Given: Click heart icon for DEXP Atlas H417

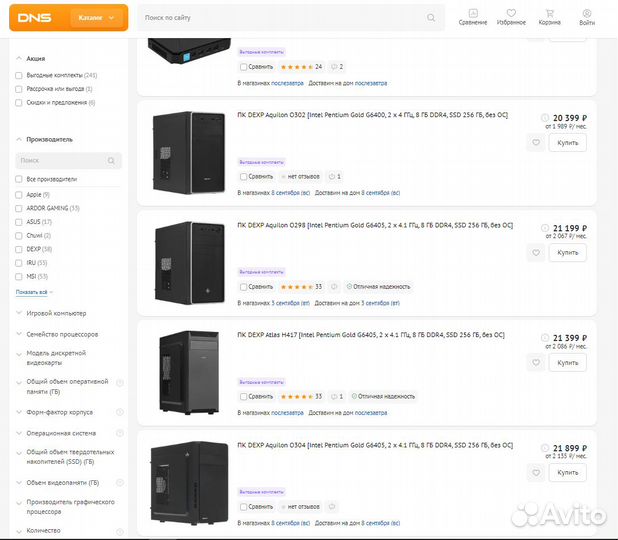Looking at the screenshot, I should [536, 362].
